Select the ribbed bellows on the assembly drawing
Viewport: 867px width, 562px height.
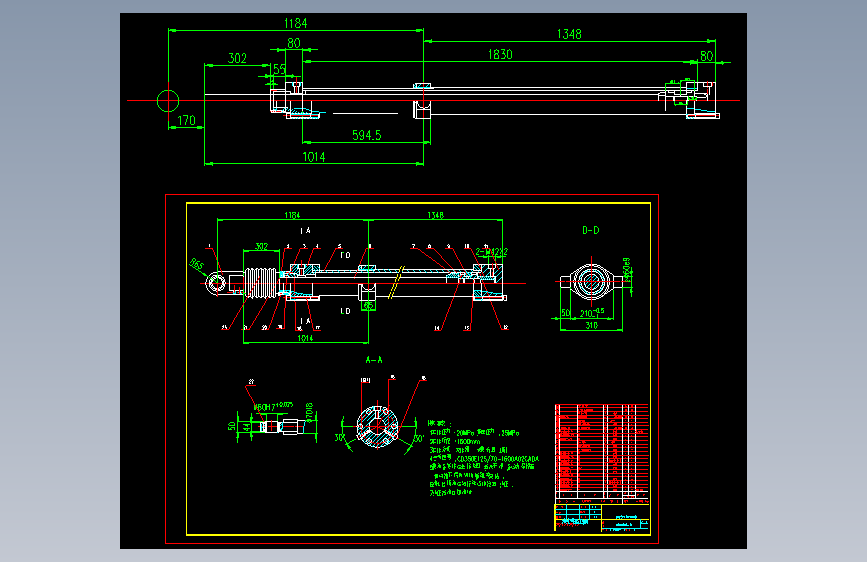(x=260, y=283)
